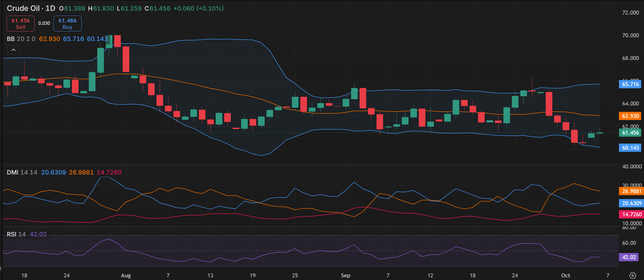Select the RSI 14 indicator legend
Image resolution: width=644 pixels, height=280 pixels.
pyautogui.click(x=16, y=234)
